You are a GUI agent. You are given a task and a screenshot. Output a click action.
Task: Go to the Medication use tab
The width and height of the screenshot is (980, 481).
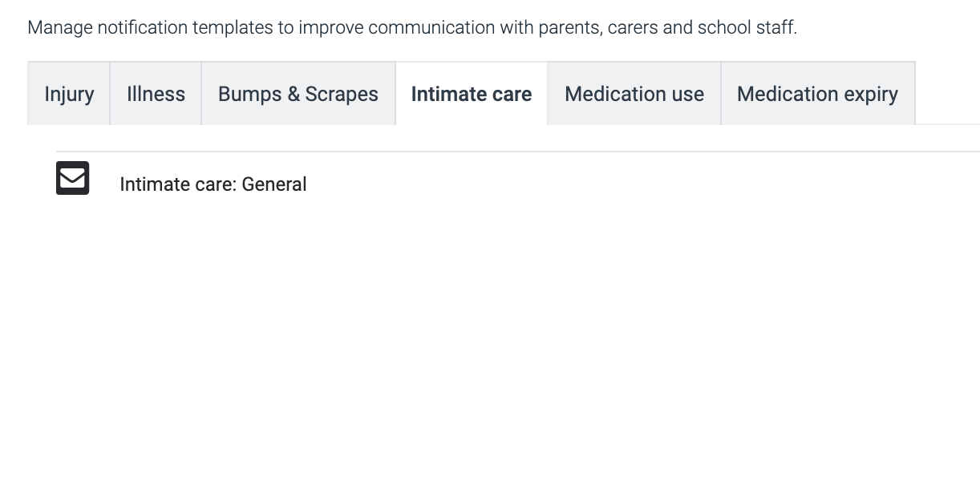(x=634, y=94)
